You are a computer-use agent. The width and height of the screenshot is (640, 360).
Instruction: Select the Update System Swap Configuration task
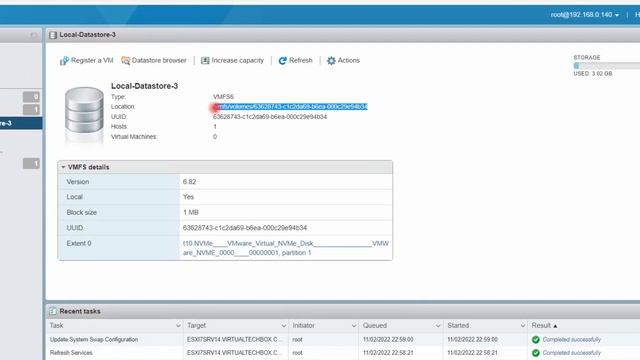click(x=94, y=339)
